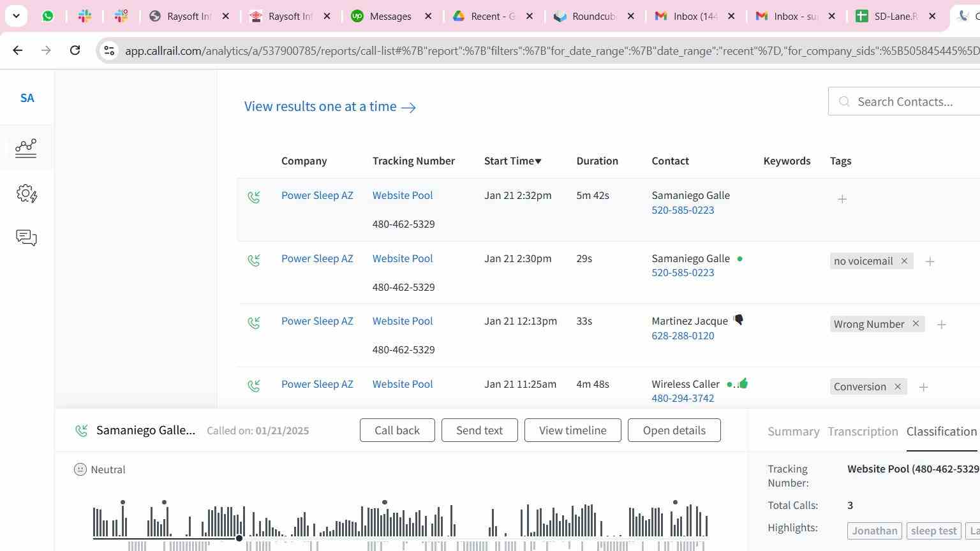Switch to the SD-Lane spreadsheet tab
The image size is (980, 551).
coord(887,16)
